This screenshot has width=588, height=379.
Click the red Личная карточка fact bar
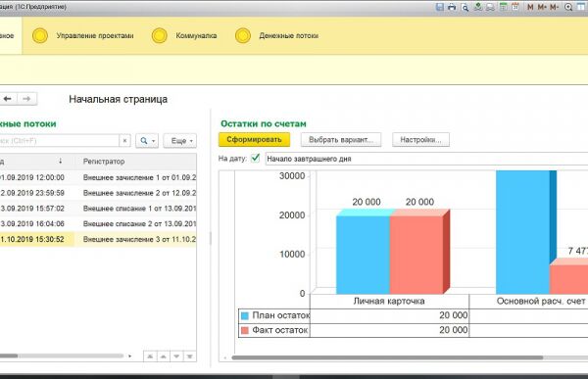(416, 255)
